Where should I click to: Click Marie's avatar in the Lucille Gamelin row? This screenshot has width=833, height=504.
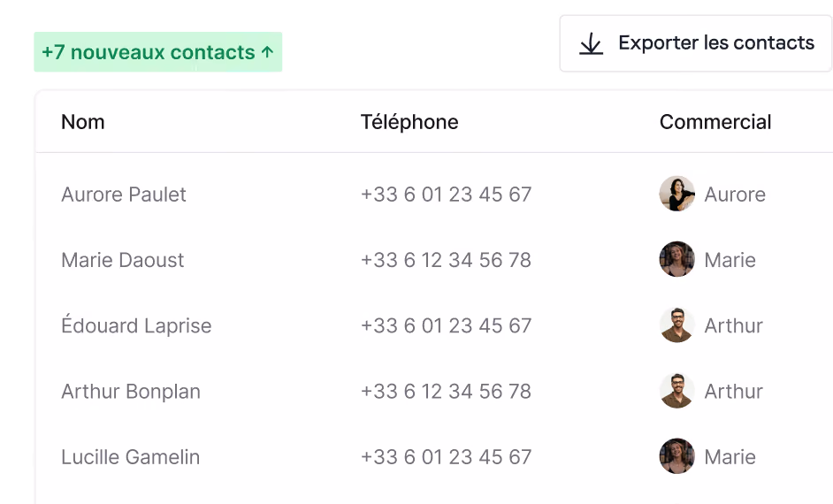(676, 456)
